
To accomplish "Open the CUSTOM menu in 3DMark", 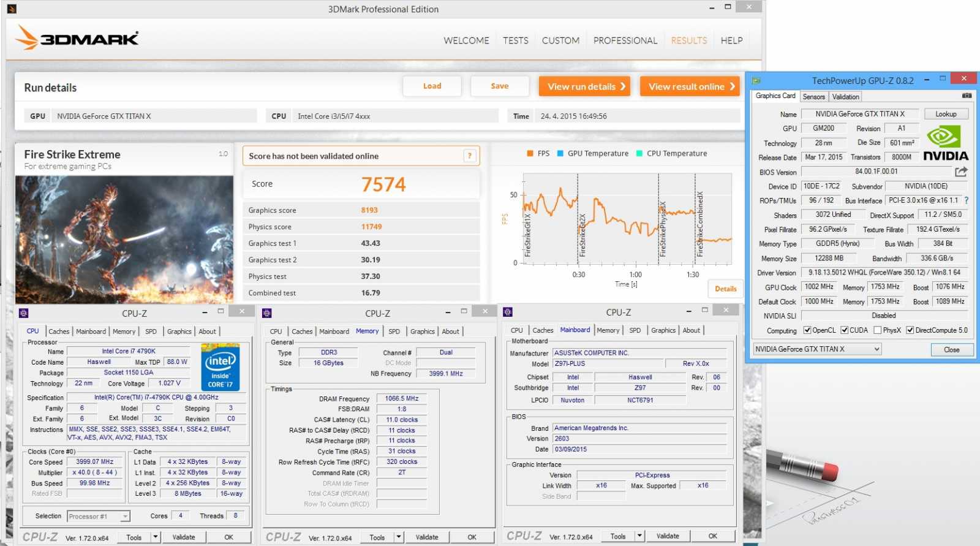I will [560, 40].
